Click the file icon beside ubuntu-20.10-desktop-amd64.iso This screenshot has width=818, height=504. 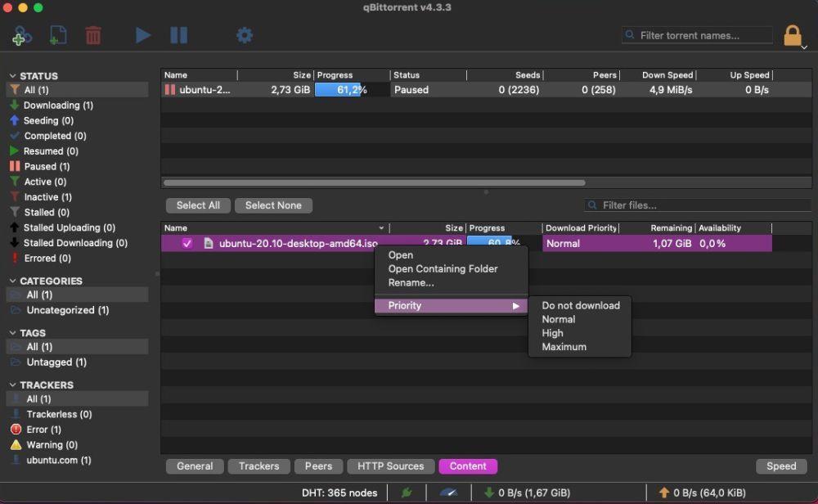click(x=208, y=243)
